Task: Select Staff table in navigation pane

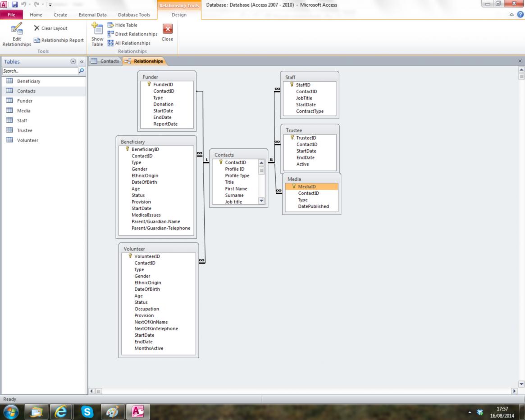Action: pyautogui.click(x=44, y=121)
